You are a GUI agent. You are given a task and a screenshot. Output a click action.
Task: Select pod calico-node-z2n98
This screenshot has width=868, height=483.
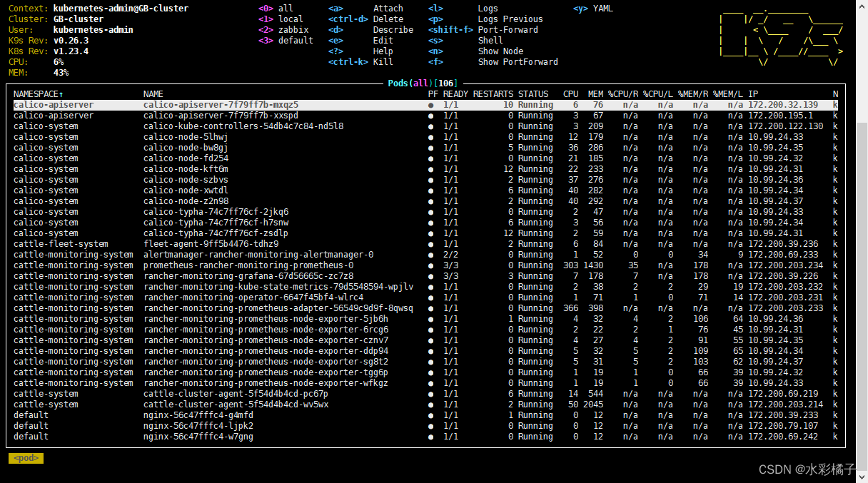point(425,201)
